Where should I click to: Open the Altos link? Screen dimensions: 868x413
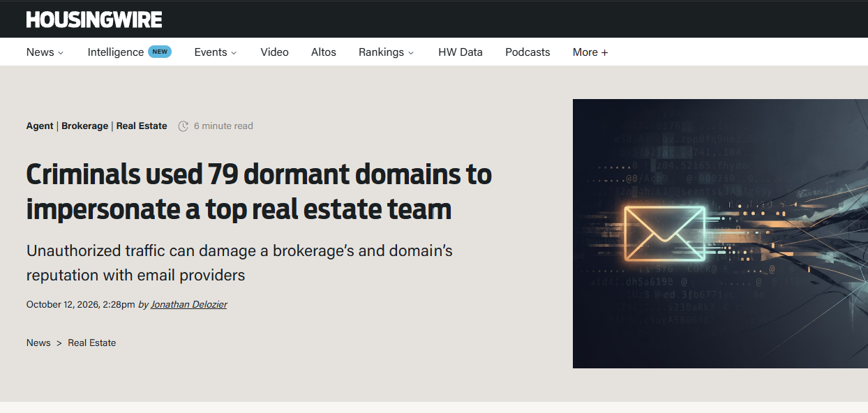324,52
